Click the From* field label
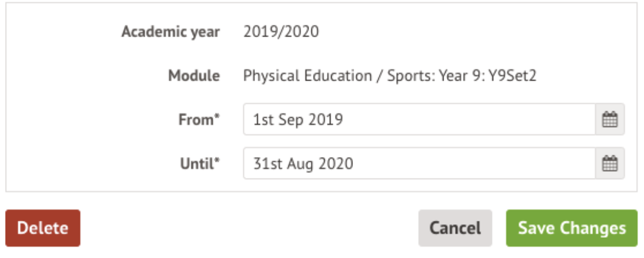The image size is (644, 258). coord(198,119)
